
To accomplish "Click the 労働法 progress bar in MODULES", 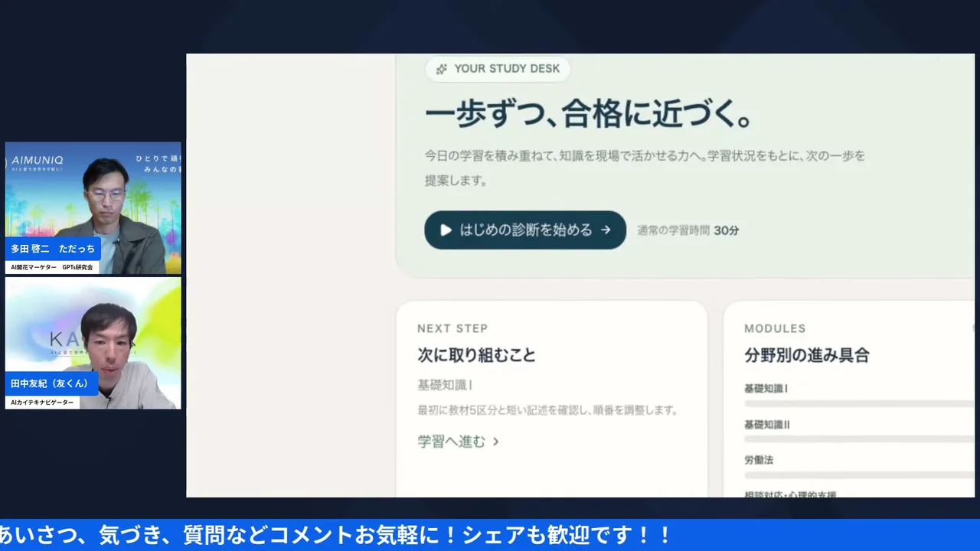I will pos(859,475).
